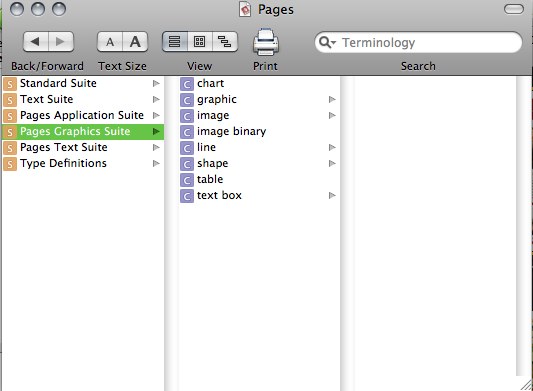Expand the graphic class arrow
533x391 pixels.
(332, 99)
